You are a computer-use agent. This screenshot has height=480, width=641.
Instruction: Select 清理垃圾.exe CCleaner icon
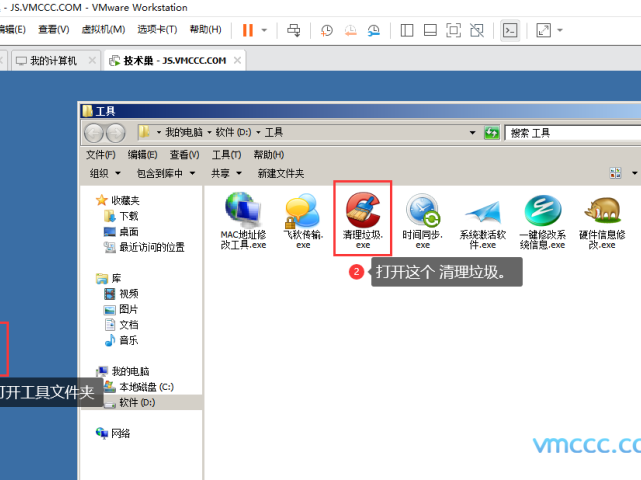pyautogui.click(x=363, y=221)
